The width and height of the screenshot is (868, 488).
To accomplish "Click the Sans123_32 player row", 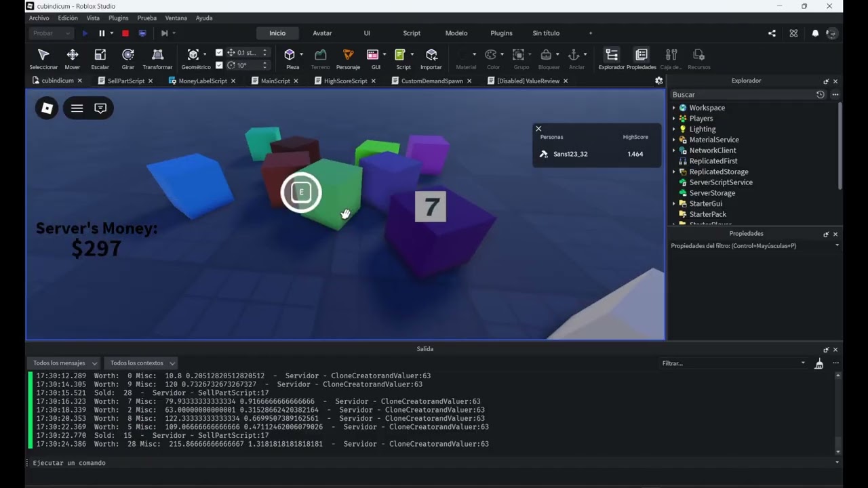I will click(597, 154).
